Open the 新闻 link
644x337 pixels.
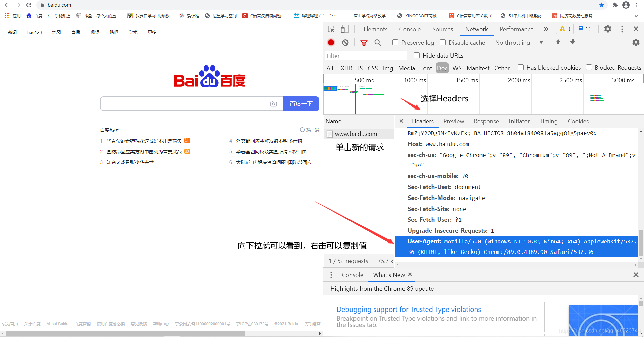click(12, 32)
